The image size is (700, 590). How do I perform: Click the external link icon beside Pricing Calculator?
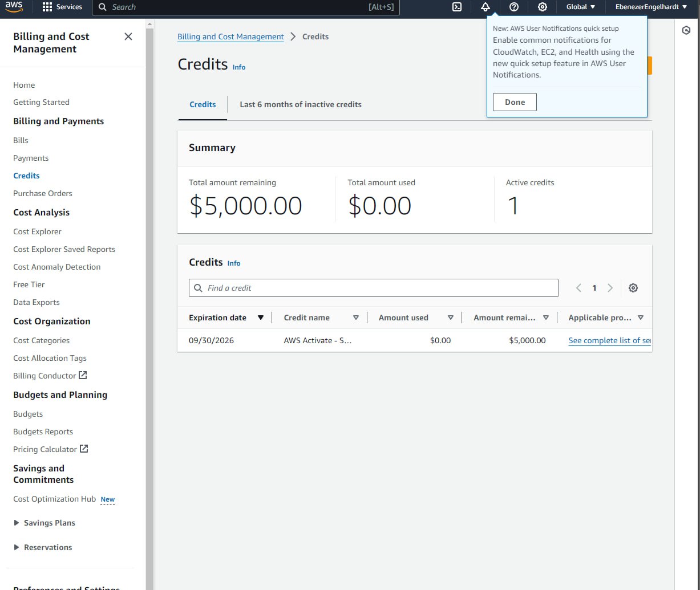coord(84,449)
